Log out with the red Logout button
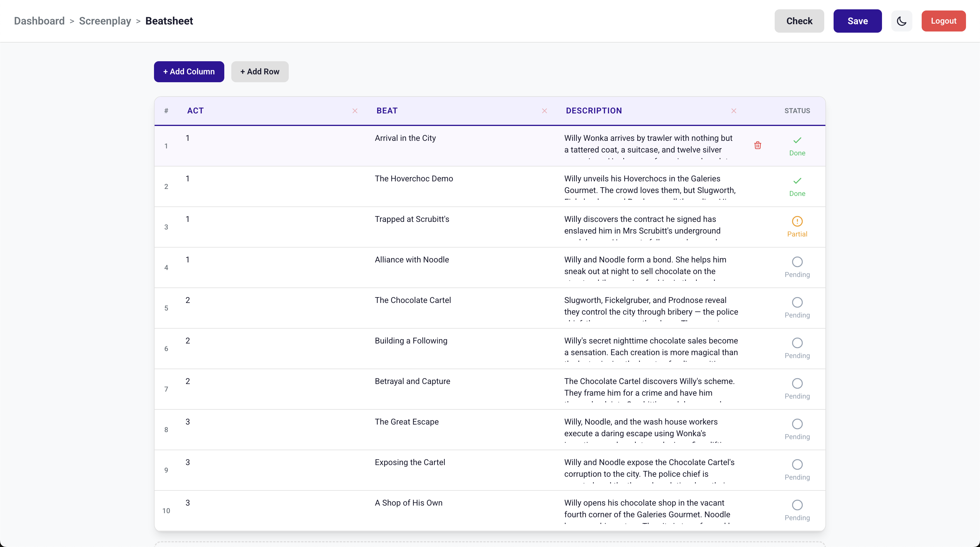980x547 pixels. coord(943,21)
